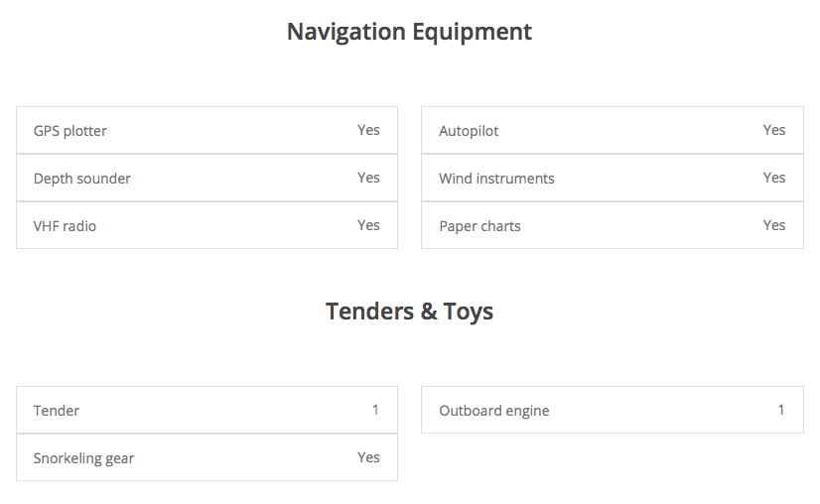
Task: Click the Yes value for Snorkeling gear
Action: (x=368, y=457)
